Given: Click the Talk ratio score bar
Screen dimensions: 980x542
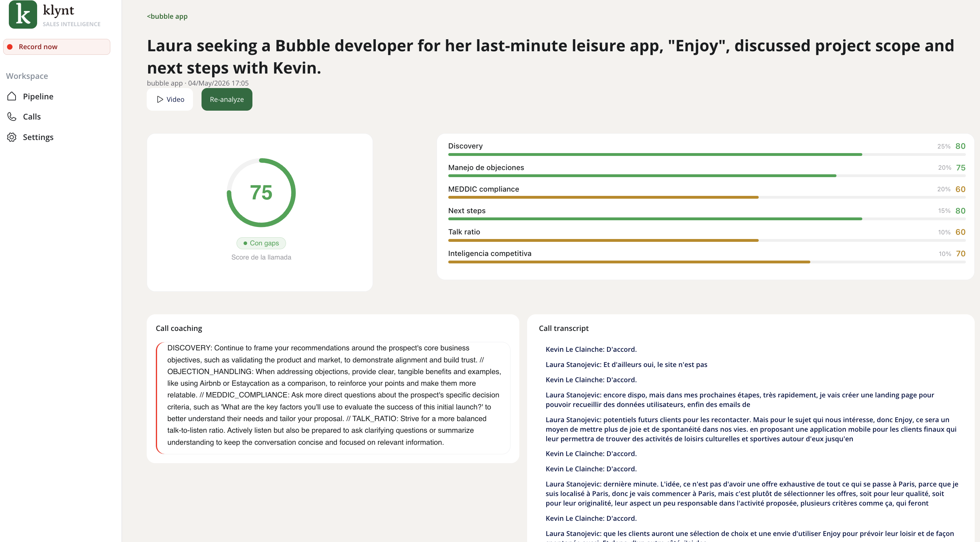Looking at the screenshot, I should coord(706,240).
